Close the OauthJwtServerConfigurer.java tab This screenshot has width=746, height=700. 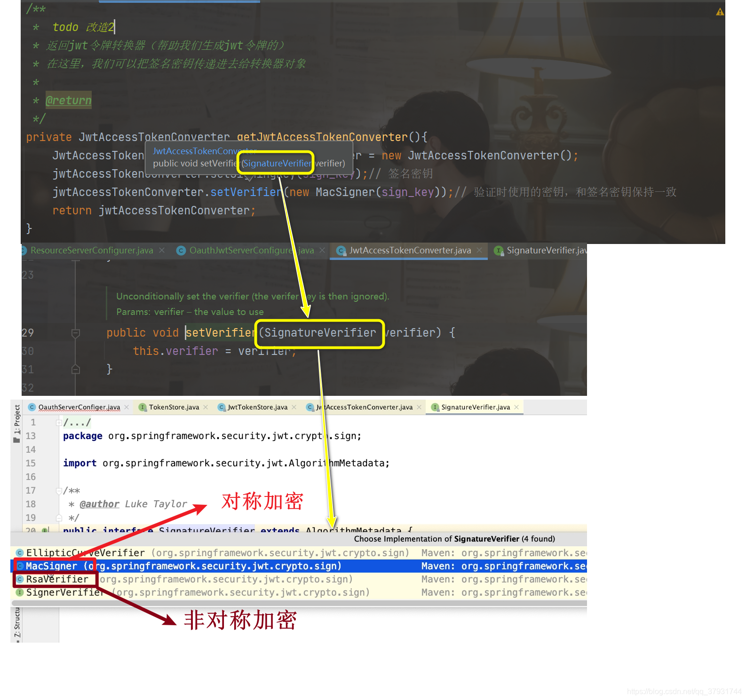click(x=322, y=251)
